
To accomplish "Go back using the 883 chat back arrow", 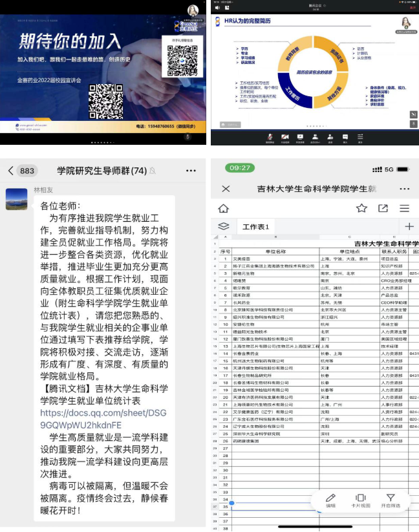I will [11, 171].
